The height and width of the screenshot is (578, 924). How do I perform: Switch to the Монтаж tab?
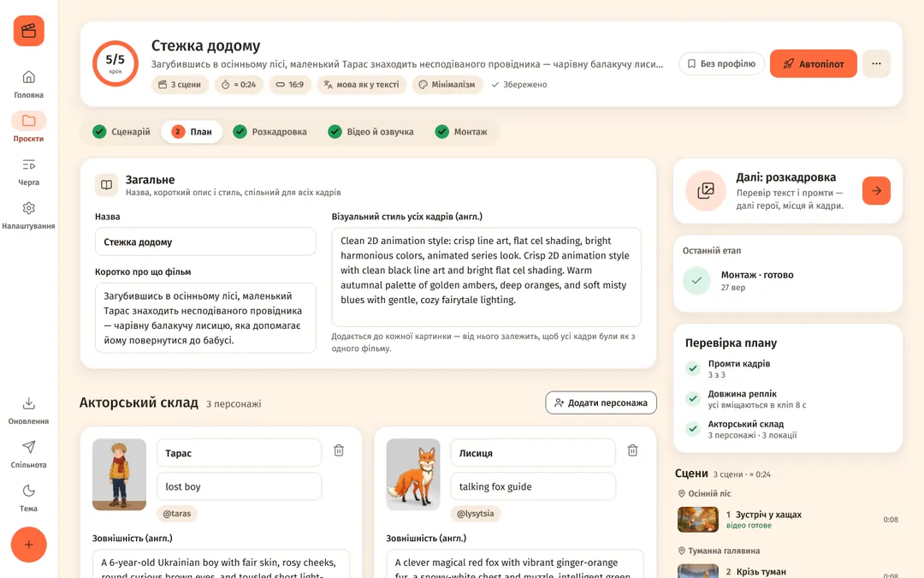461,132
